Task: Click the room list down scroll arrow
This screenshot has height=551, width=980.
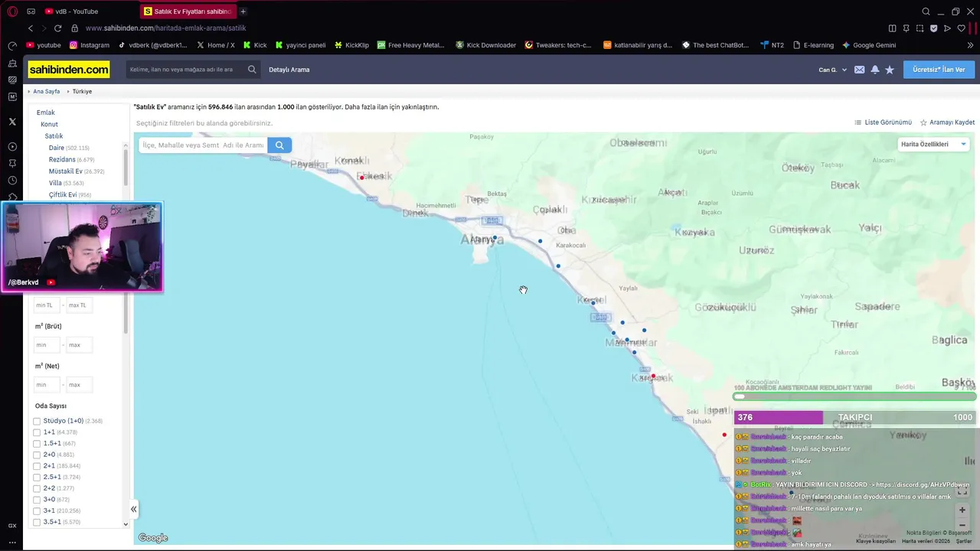Action: tap(126, 524)
